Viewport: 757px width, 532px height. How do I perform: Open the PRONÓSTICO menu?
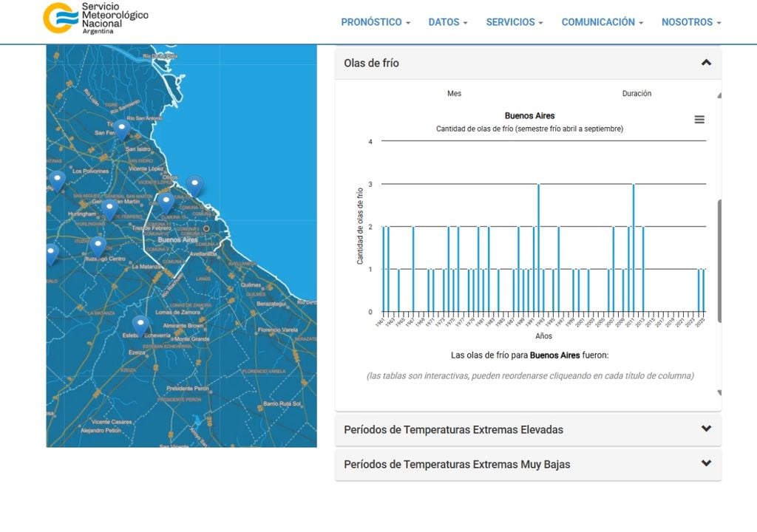376,22
